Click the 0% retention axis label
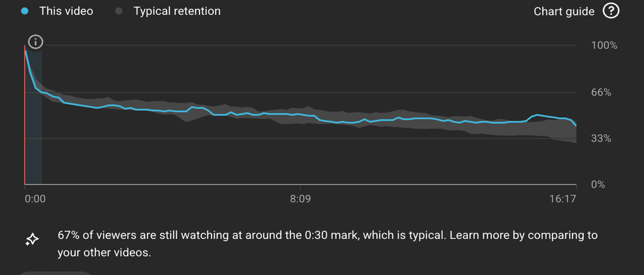This screenshot has width=644, height=275. click(x=598, y=185)
